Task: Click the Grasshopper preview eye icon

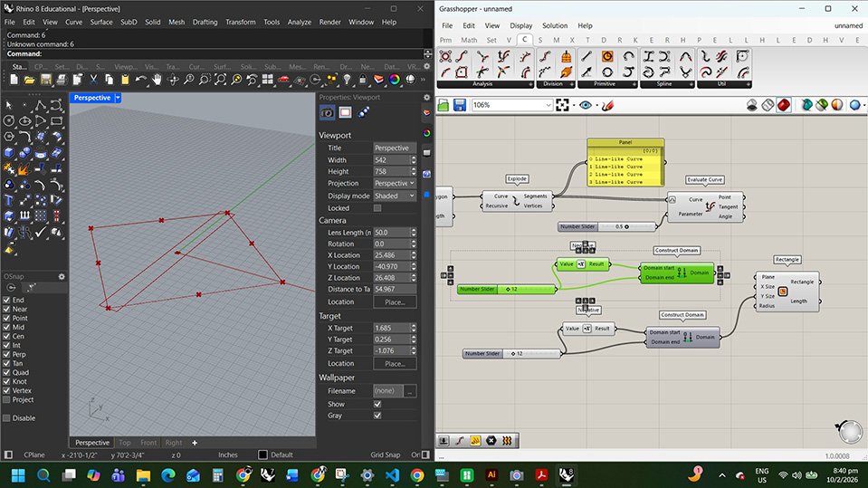Action: point(586,105)
